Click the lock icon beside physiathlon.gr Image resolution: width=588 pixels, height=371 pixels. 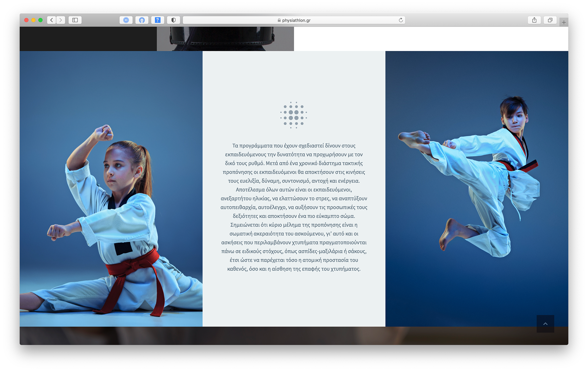[x=279, y=20]
